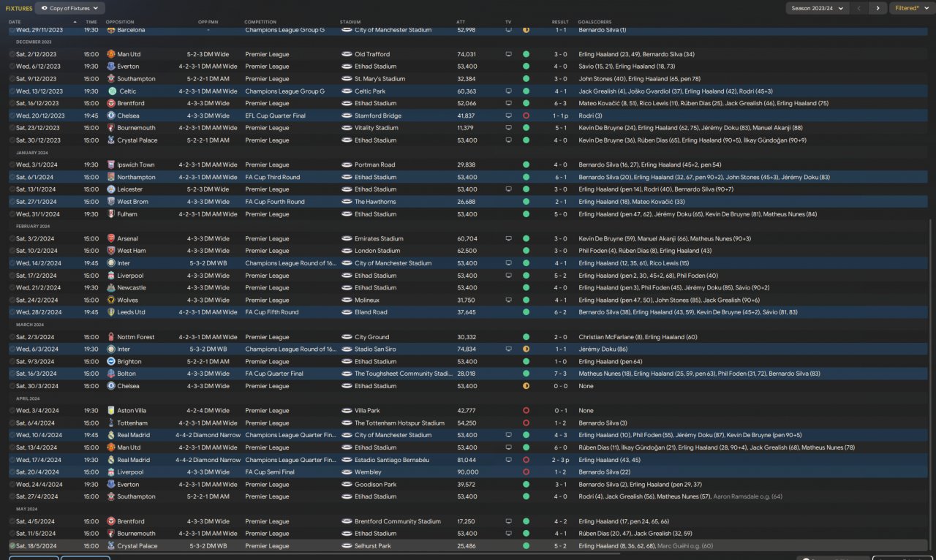Sort by the Opposition column header
The height and width of the screenshot is (560, 936).
pos(120,22)
